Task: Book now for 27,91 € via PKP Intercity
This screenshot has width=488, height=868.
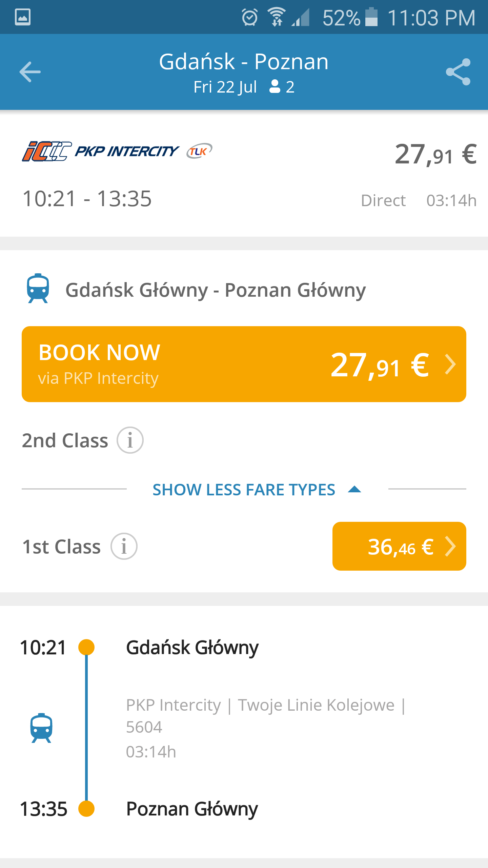Action: tap(244, 364)
